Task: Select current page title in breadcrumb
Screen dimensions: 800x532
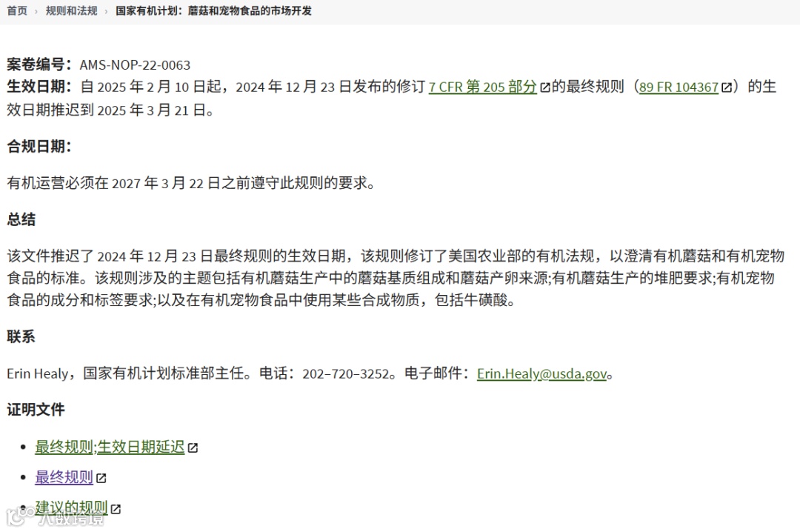Action: (214, 10)
